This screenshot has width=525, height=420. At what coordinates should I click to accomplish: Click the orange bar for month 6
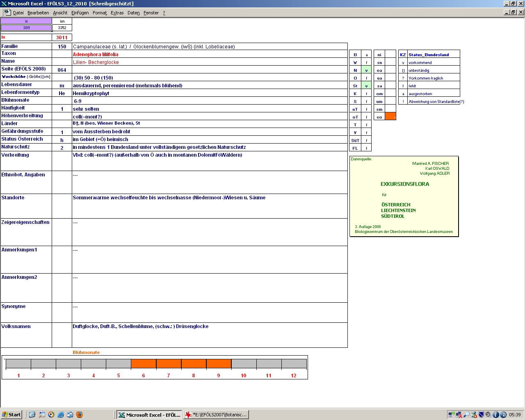pos(144,364)
